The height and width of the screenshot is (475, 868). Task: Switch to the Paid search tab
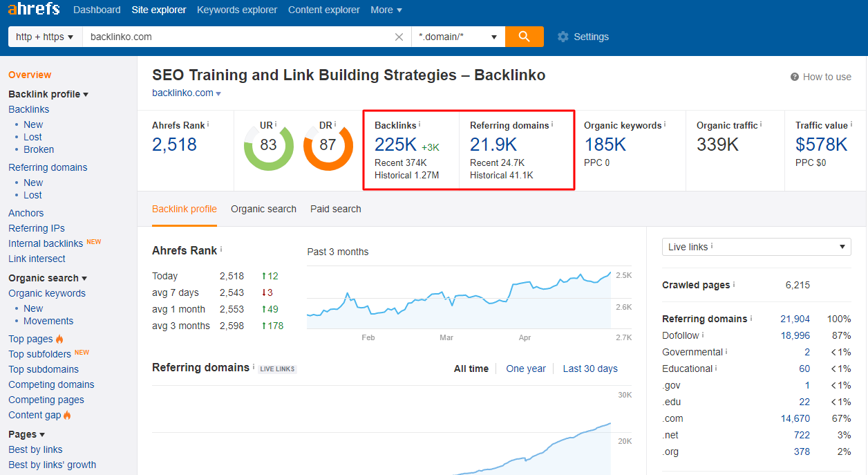tap(335, 209)
